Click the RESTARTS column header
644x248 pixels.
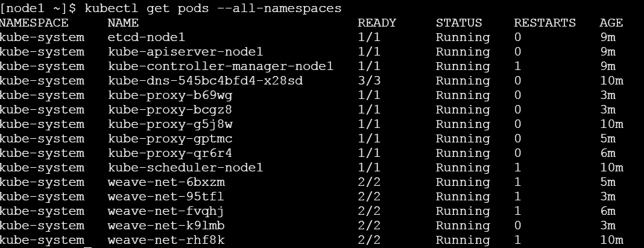(x=545, y=23)
